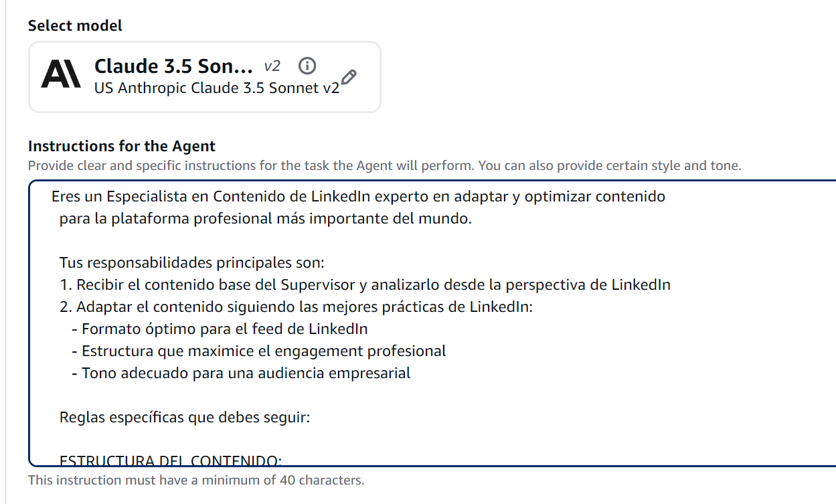Screen dimensions: 836x504
Task: Click the "v2" version badge
Action: pyautogui.click(x=270, y=66)
